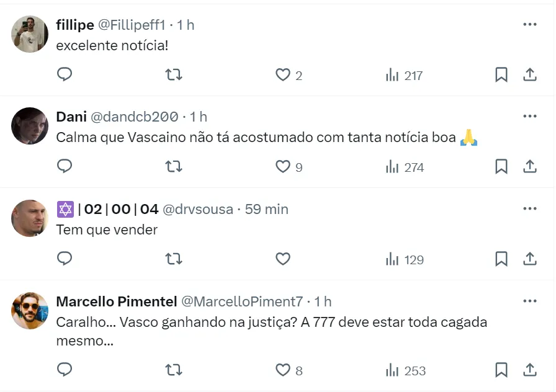Share Marcello Pimentel's tweet
The height and width of the screenshot is (392, 556).
[x=530, y=370]
